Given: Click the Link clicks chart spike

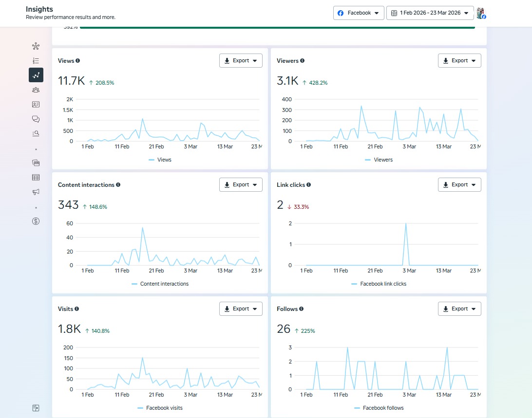Looking at the screenshot, I should [x=406, y=244].
